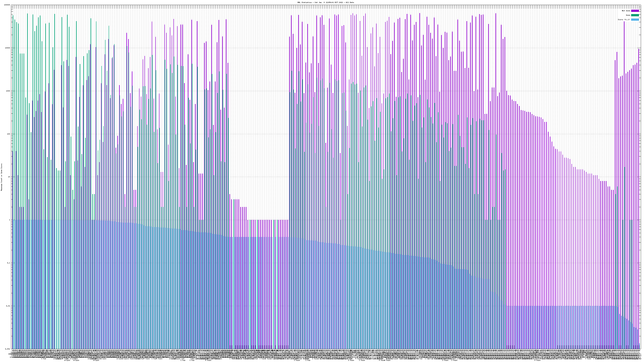
Task: Click the 100 y-axis tick label
Action: pos(9,134)
